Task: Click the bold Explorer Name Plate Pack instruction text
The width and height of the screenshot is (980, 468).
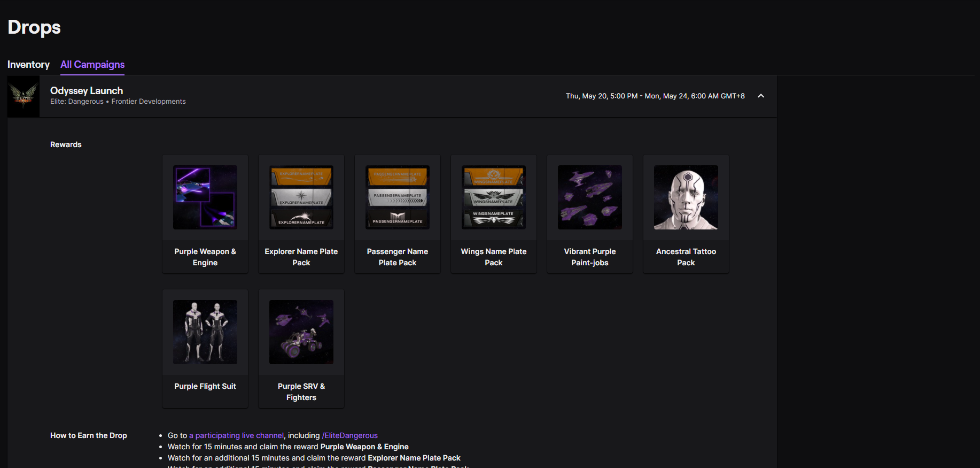Action: tap(414, 458)
